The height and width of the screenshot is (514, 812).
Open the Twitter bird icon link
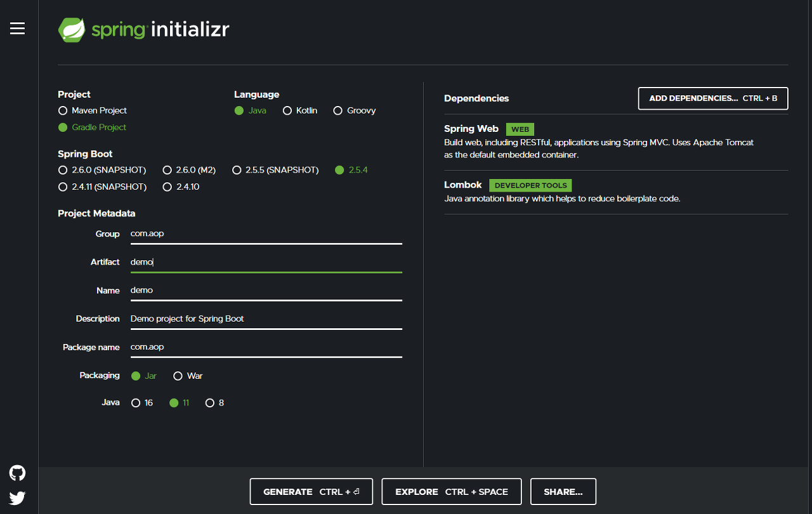click(17, 498)
